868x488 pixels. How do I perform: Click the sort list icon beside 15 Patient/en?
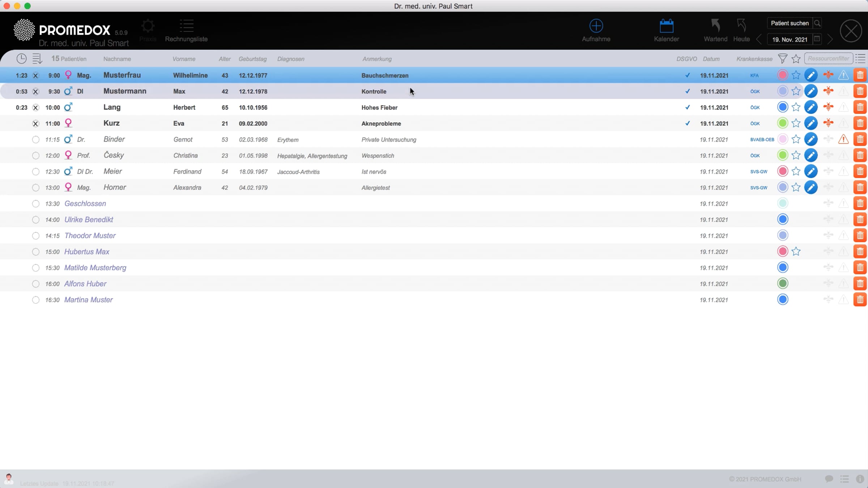click(x=37, y=59)
